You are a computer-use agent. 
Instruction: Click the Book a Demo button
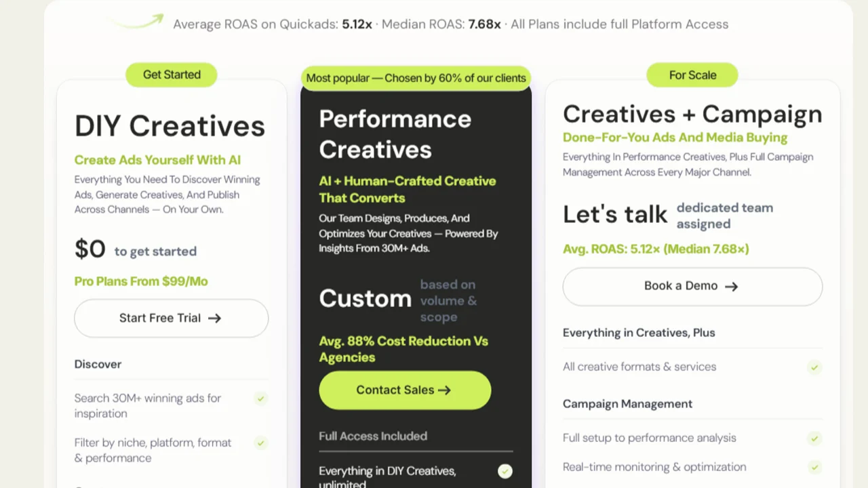(692, 286)
